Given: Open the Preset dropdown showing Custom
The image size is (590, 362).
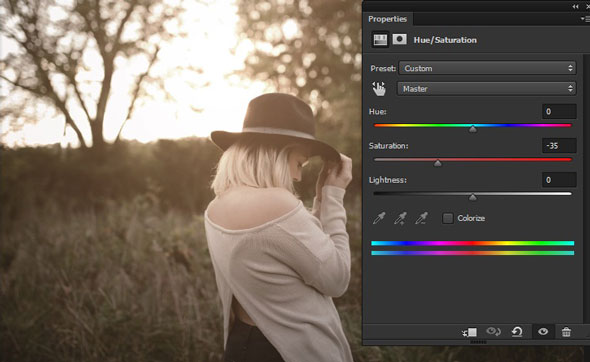Looking at the screenshot, I should [487, 68].
